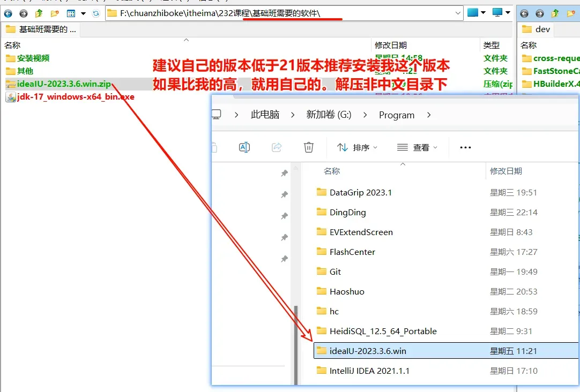Image resolution: width=580 pixels, height=392 pixels.
Task: Open the dropdown next to blue layout icon
Action: click(x=483, y=12)
